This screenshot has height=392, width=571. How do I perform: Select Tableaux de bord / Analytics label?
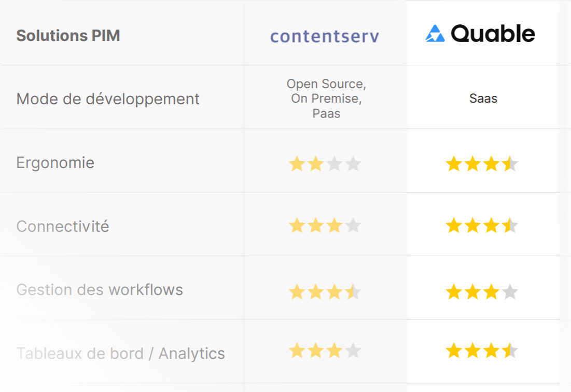click(120, 354)
